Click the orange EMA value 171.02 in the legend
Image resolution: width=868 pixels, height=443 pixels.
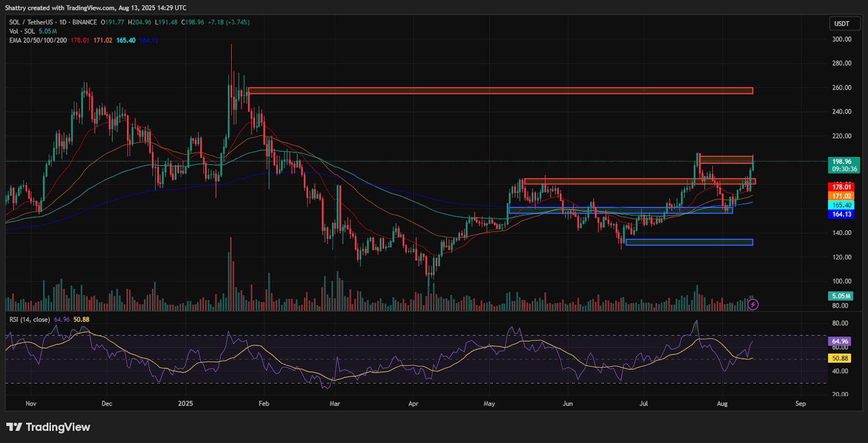tap(103, 40)
